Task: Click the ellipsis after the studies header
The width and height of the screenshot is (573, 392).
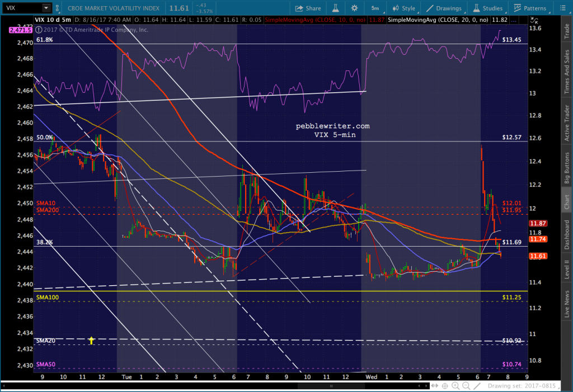Action: pyautogui.click(x=514, y=20)
